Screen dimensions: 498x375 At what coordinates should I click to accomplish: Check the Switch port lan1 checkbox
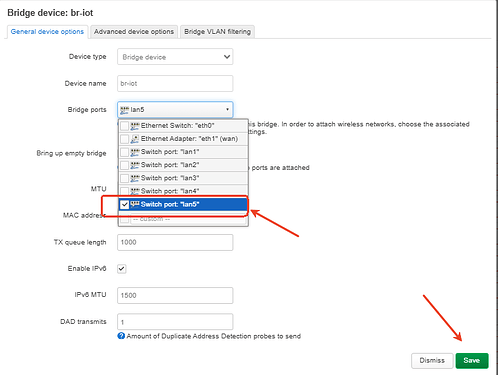click(124, 152)
